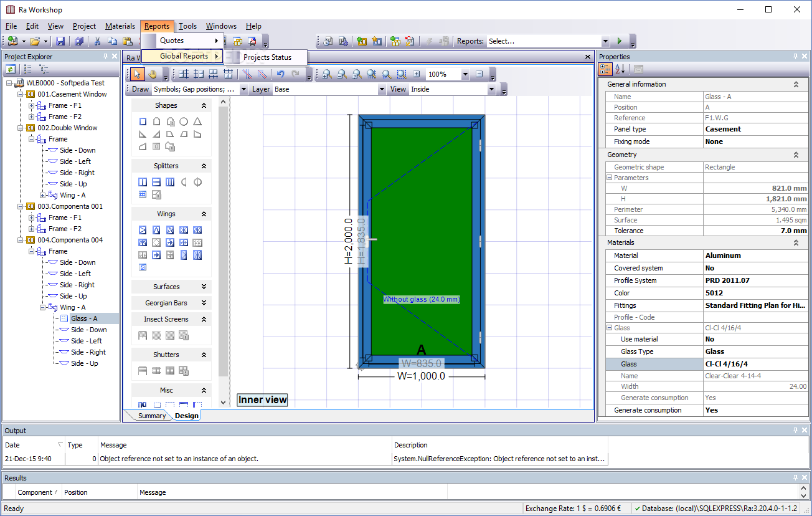Choose Quotes in the Reports menu
The height and width of the screenshot is (516, 812).
coord(182,41)
